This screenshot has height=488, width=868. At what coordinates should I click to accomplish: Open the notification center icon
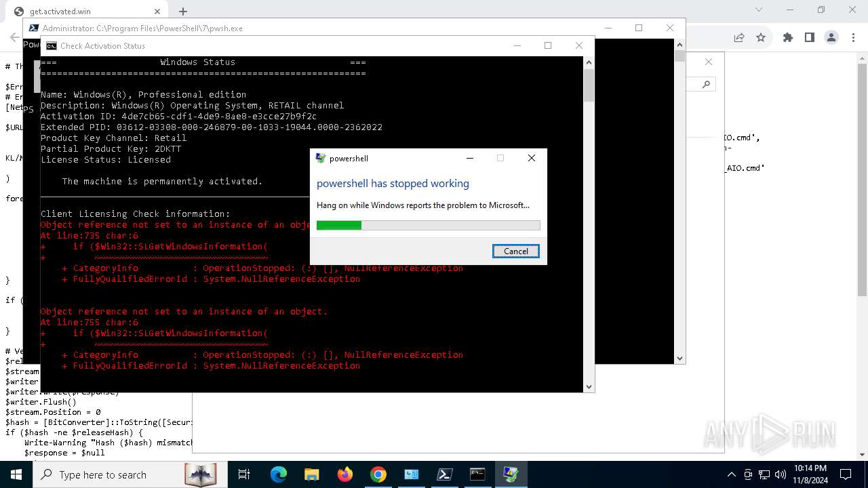pyautogui.click(x=846, y=474)
